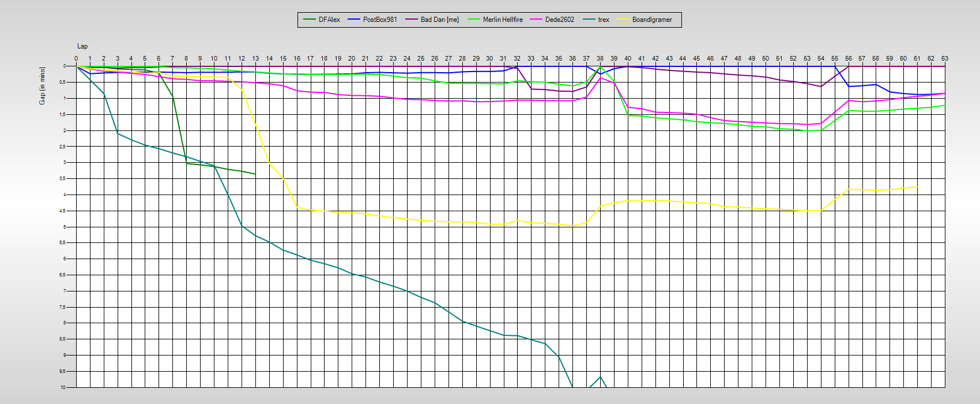Click the dark green DFAlex line swatch
This screenshot has height=404, width=980.
pyautogui.click(x=310, y=20)
